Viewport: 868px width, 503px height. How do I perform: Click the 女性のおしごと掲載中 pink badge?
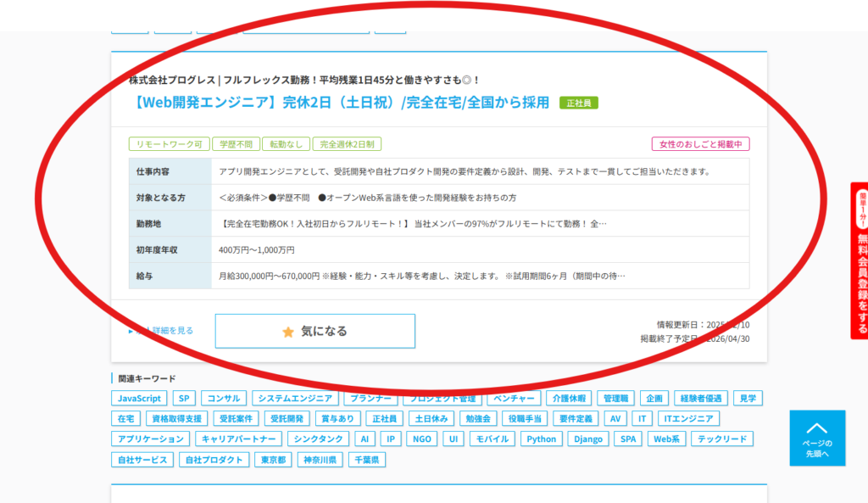pyautogui.click(x=701, y=144)
